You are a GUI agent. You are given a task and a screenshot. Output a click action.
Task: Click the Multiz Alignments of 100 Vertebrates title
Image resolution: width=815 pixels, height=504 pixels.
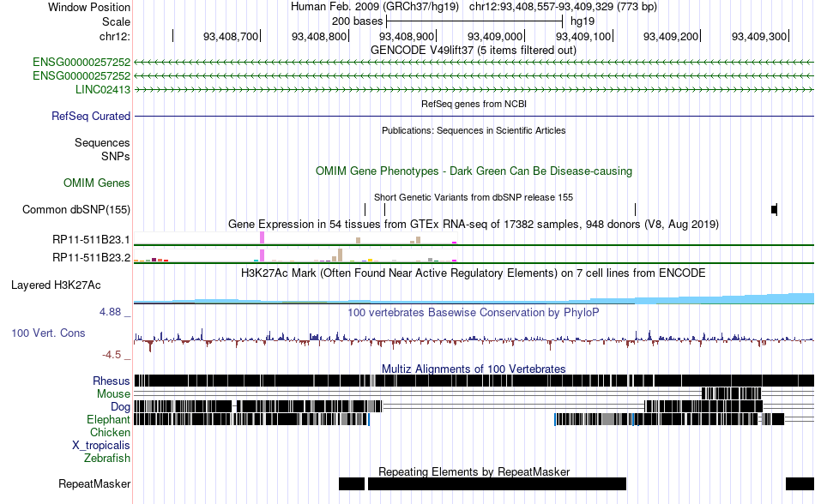click(x=474, y=369)
